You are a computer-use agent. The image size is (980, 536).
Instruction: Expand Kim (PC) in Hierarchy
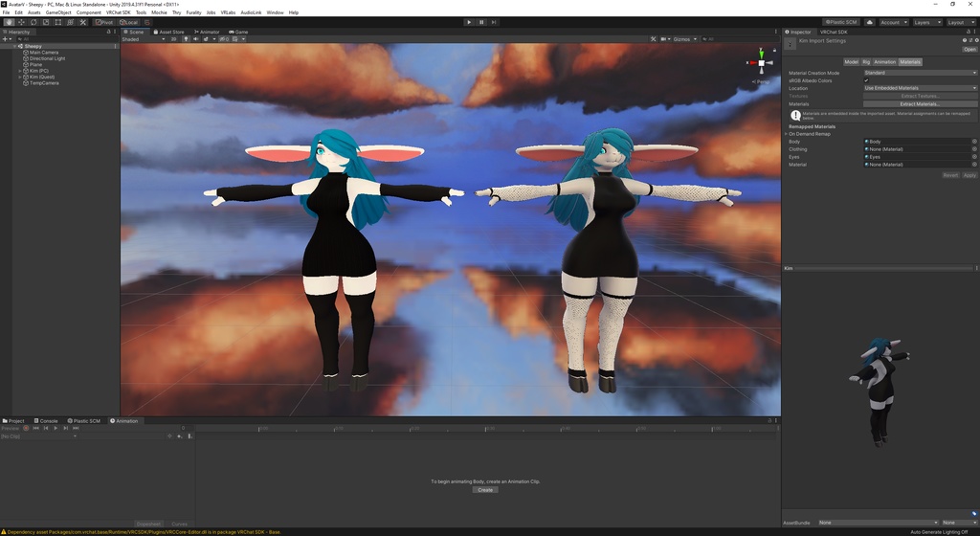(x=20, y=71)
